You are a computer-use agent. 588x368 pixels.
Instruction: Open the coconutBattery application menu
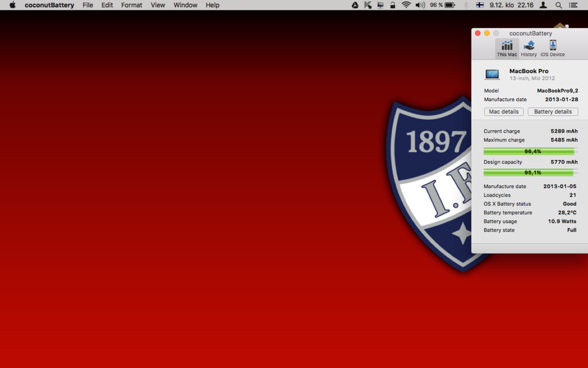pos(49,5)
